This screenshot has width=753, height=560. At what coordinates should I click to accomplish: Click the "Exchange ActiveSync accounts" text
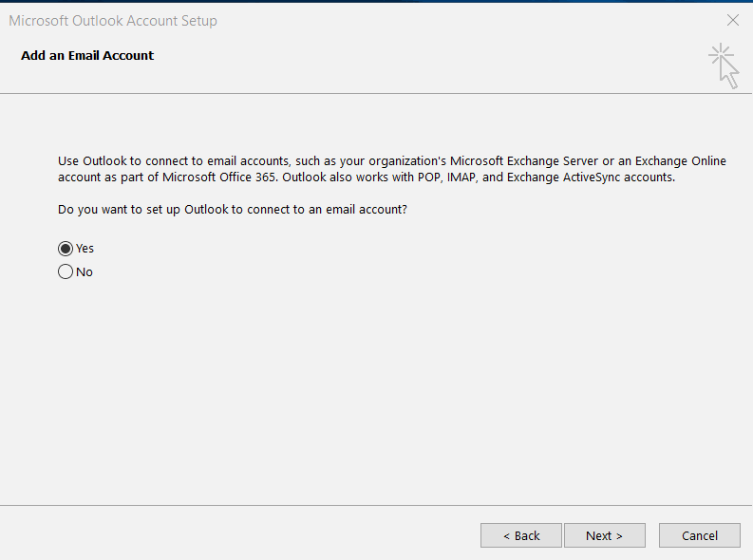[x=591, y=177]
